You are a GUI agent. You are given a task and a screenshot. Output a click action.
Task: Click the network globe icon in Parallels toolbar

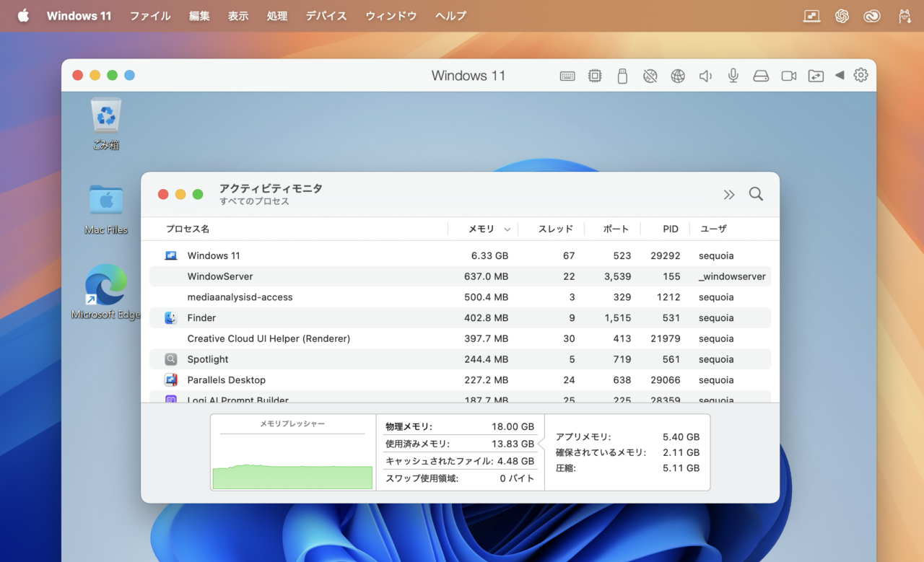tap(678, 76)
